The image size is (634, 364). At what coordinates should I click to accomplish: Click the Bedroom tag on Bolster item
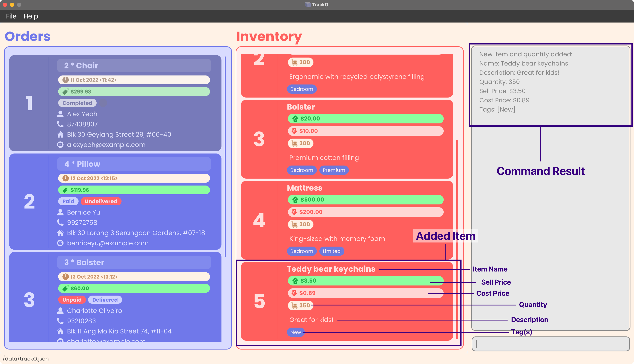pos(301,170)
